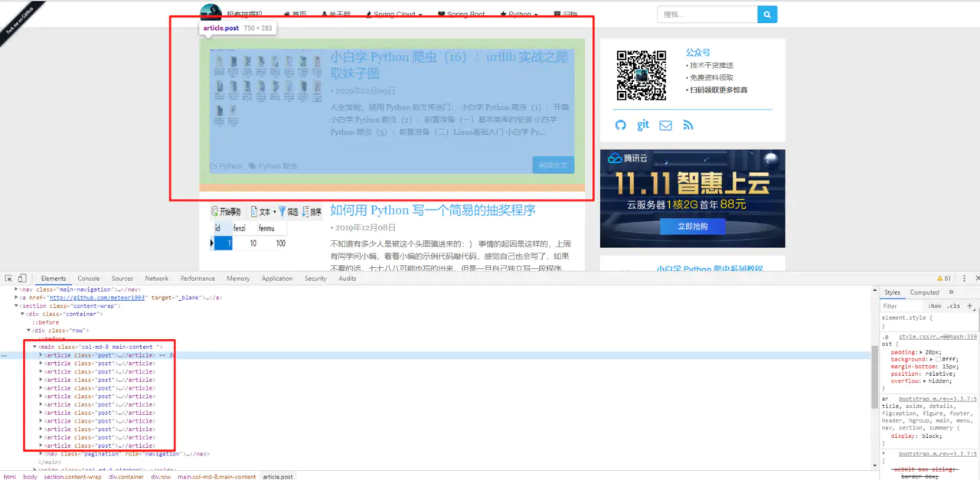This screenshot has height=480, width=980.
Task: Click the warnings count icon showing 61
Action: click(944, 278)
